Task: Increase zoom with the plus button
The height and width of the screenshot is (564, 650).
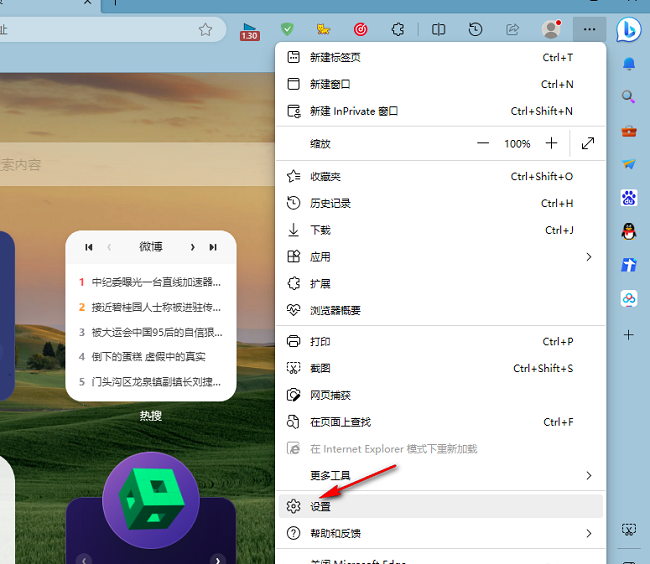Action: tap(551, 144)
